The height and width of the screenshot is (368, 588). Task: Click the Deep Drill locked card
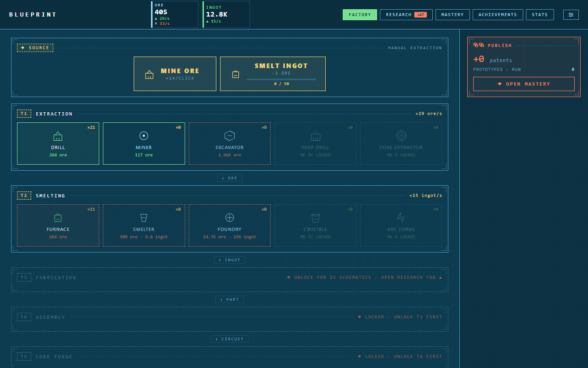point(316,144)
